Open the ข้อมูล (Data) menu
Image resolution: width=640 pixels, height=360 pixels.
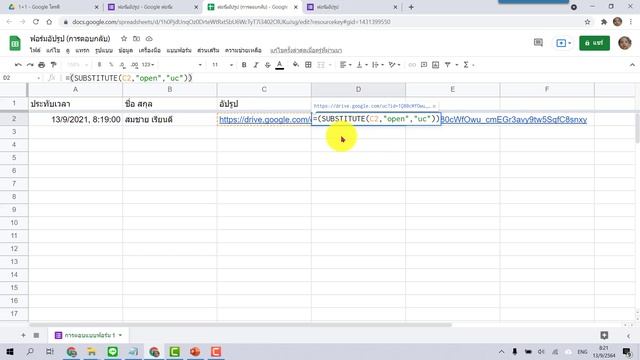point(126,51)
